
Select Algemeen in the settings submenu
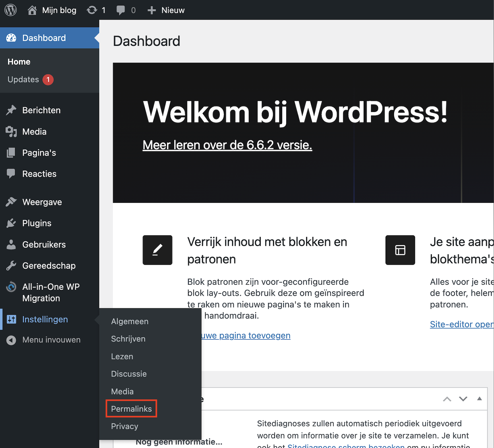click(x=130, y=321)
